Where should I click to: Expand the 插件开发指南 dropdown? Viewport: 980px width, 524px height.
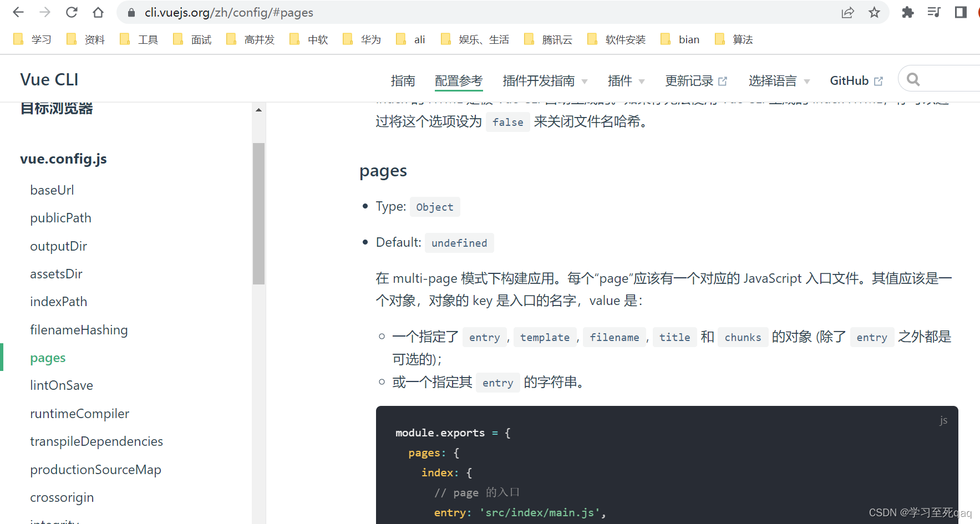pyautogui.click(x=540, y=80)
